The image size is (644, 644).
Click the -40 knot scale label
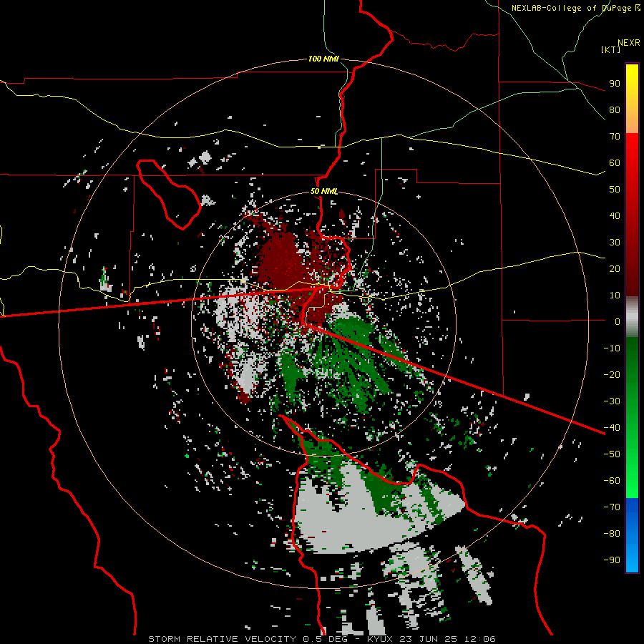pyautogui.click(x=612, y=428)
